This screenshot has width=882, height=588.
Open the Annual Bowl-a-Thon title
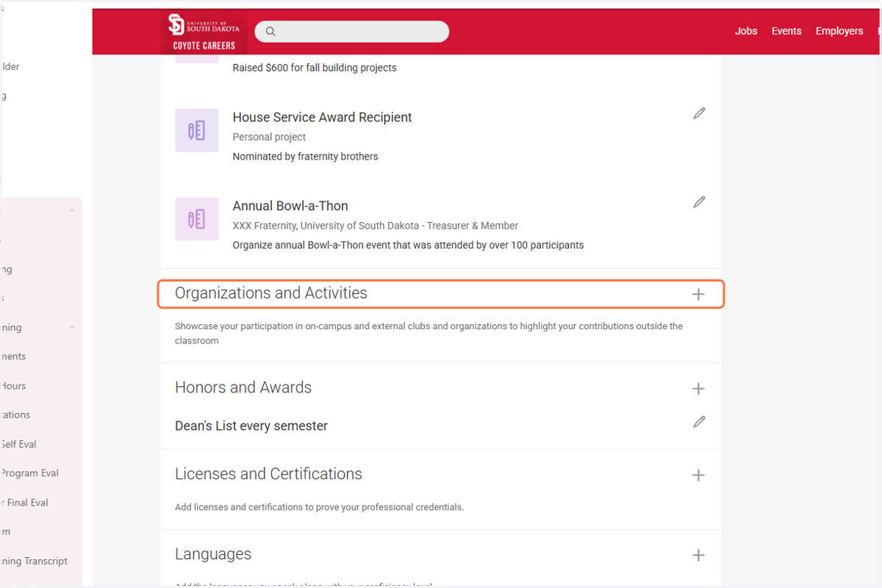(x=290, y=206)
